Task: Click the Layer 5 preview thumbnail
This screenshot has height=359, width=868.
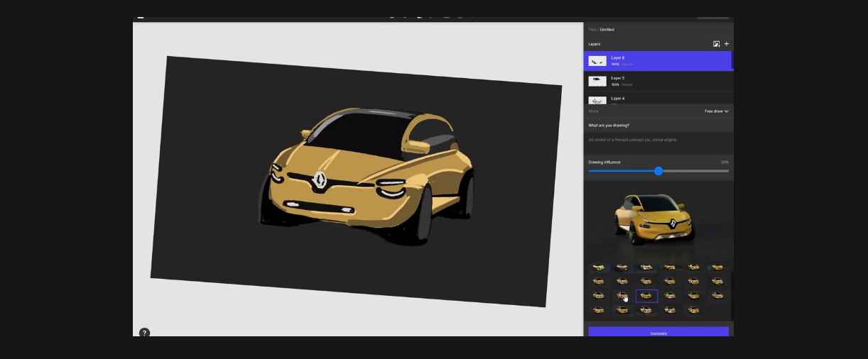Action: coord(597,82)
